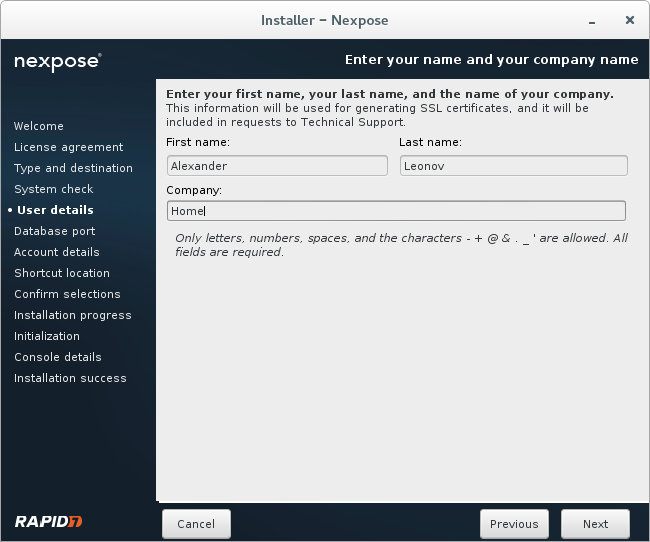Viewport: 650px width, 542px height.
Task: Select Installation success step
Action: click(70, 378)
